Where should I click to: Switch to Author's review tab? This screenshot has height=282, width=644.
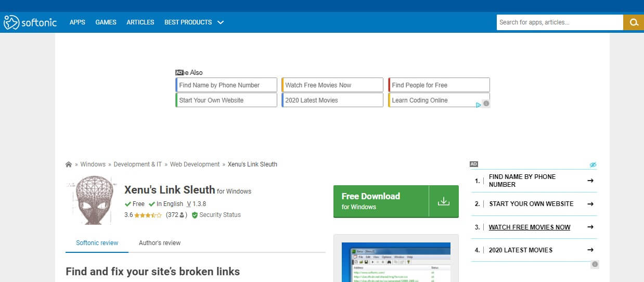click(160, 243)
